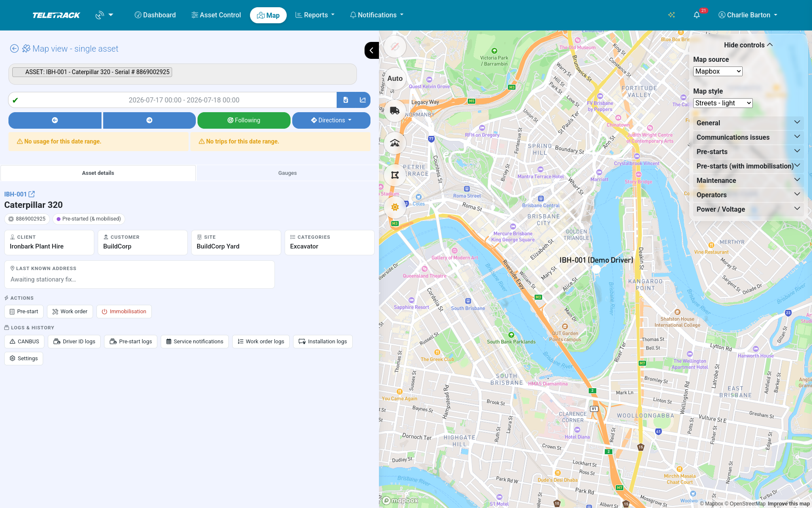The height and width of the screenshot is (508, 812).
Task: Click Pre-started (& mobilised) status badge
Action: pos(89,219)
